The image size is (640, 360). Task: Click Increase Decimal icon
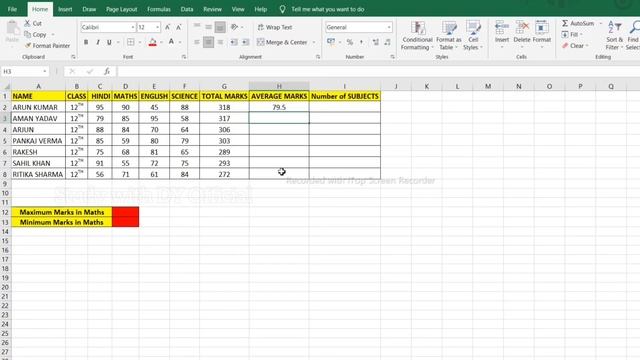pos(376,42)
